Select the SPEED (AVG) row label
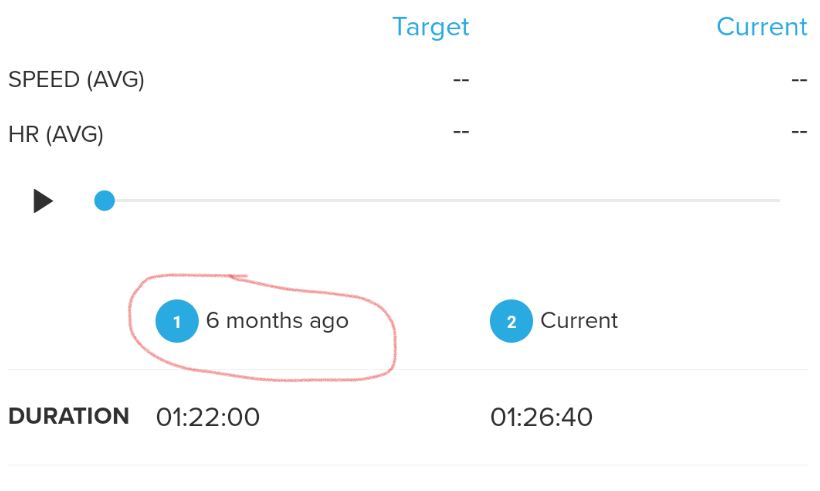This screenshot has height=491, width=820. [x=76, y=81]
